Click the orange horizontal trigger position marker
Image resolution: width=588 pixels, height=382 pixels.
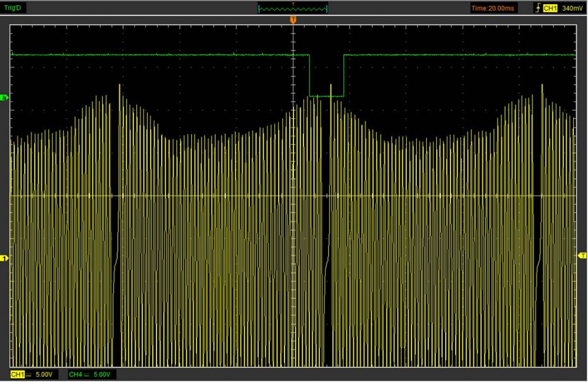tap(293, 21)
